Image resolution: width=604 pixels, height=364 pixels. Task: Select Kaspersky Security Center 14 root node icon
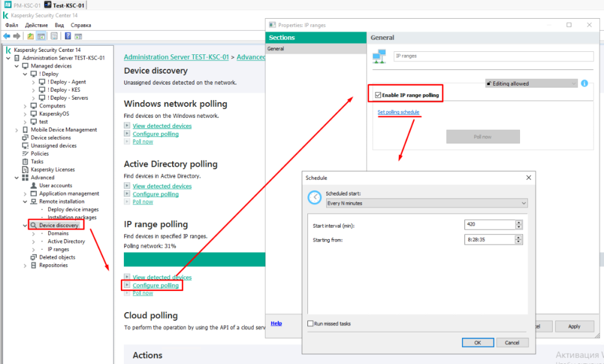8,50
